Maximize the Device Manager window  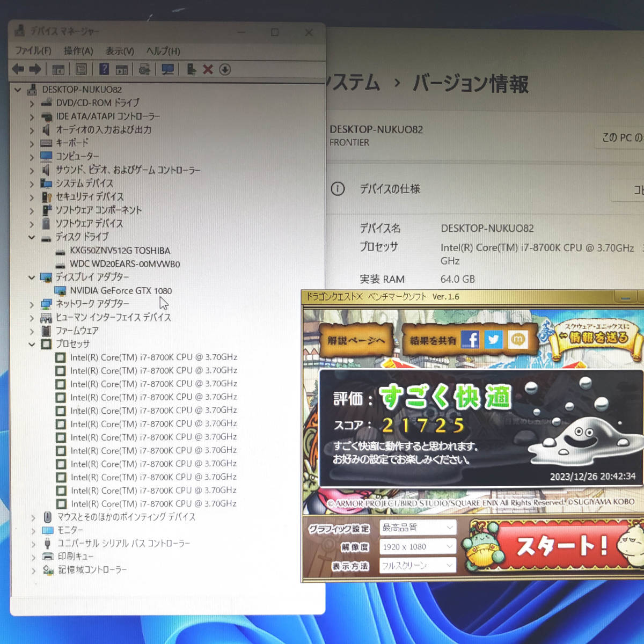[275, 32]
